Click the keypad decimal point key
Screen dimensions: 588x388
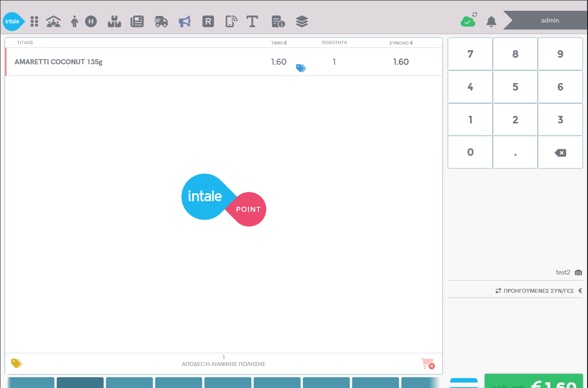click(515, 152)
